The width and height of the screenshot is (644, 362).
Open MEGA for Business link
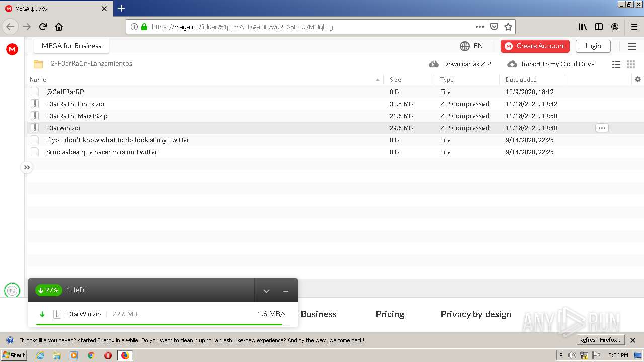(x=71, y=46)
